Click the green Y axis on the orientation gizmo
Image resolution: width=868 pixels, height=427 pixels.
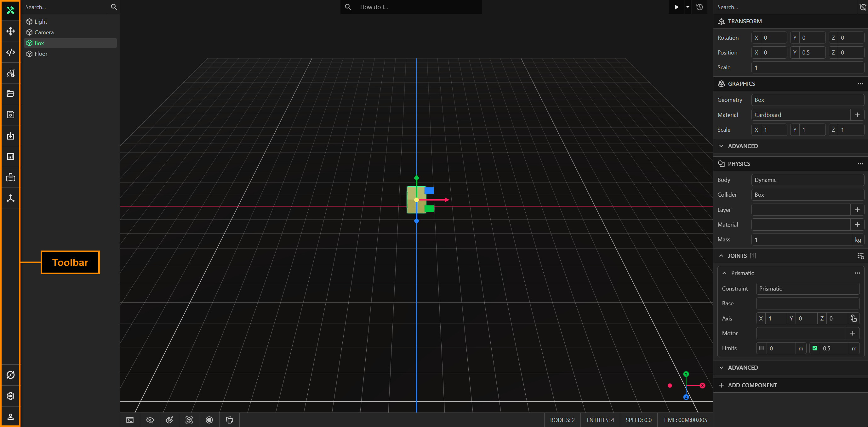(x=686, y=374)
